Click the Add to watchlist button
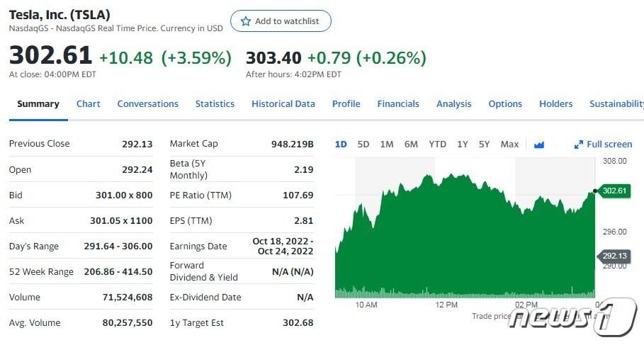The width and height of the screenshot is (644, 345). 281,21
